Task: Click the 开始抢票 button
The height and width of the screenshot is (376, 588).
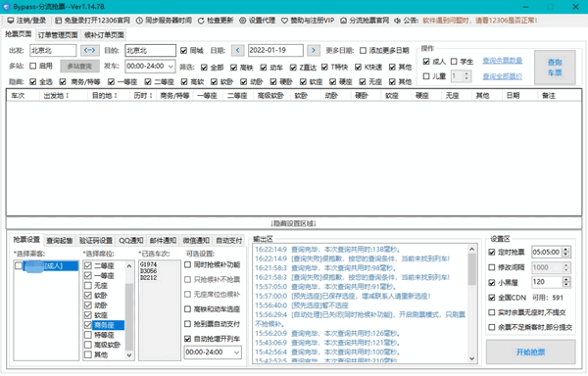Action: pyautogui.click(x=530, y=352)
